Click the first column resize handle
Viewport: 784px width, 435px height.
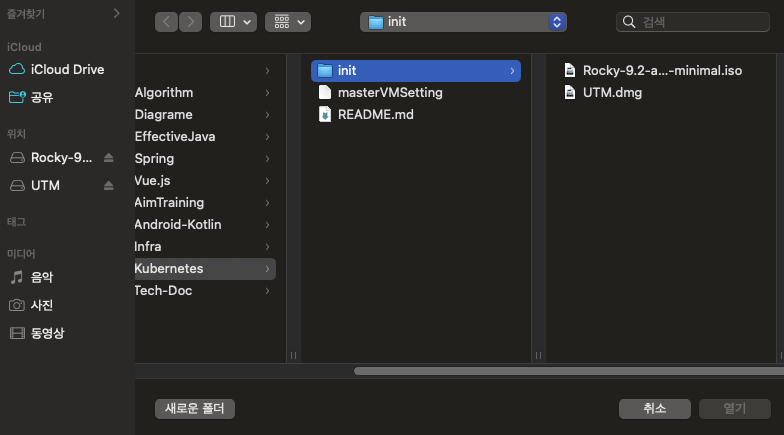pos(294,356)
